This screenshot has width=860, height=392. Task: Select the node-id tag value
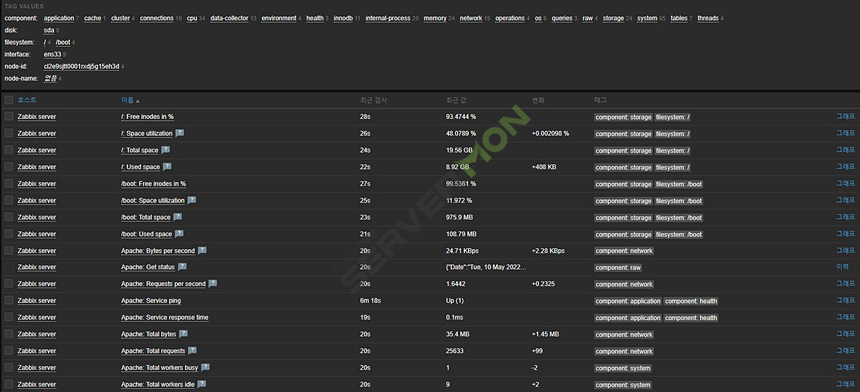81,66
